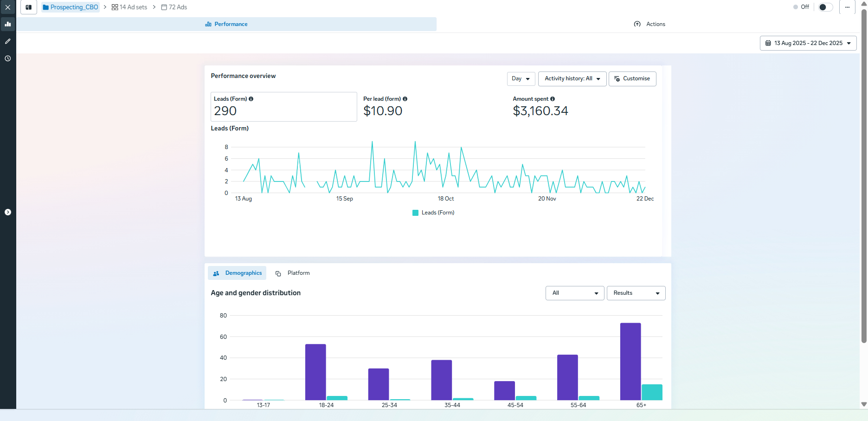Close the campaign insights panel with X
The height and width of the screenshot is (421, 868).
coord(8,7)
